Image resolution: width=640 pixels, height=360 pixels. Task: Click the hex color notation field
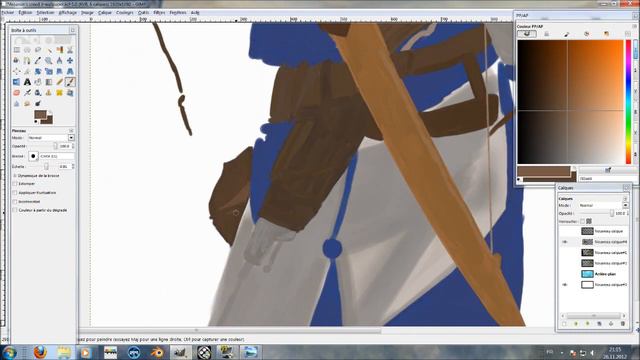(607, 178)
